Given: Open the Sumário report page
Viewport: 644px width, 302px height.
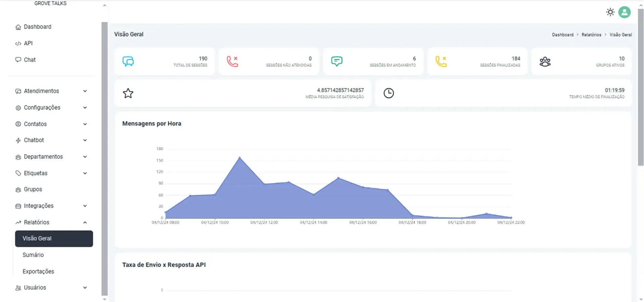Looking at the screenshot, I should 33,255.
